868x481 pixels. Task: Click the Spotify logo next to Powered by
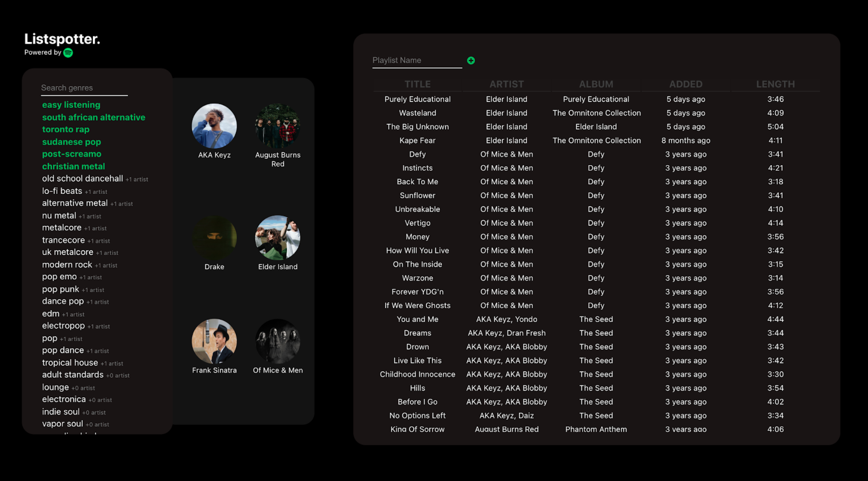(68, 53)
